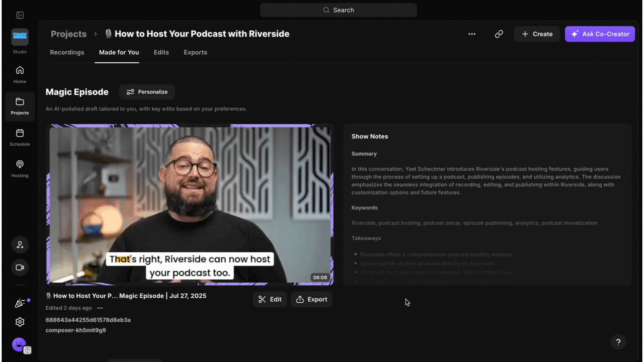Open episode options next to Edited 2 days ago
The height and width of the screenshot is (362, 644).
click(x=100, y=308)
